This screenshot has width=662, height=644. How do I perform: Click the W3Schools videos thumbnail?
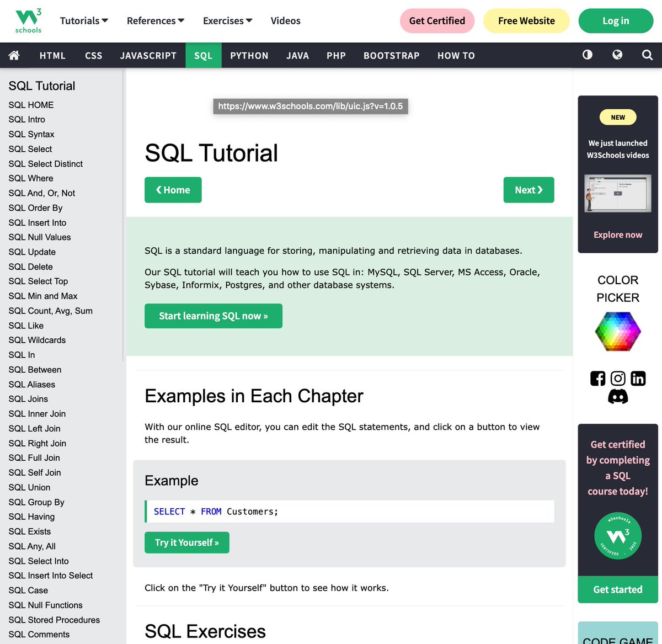618,193
